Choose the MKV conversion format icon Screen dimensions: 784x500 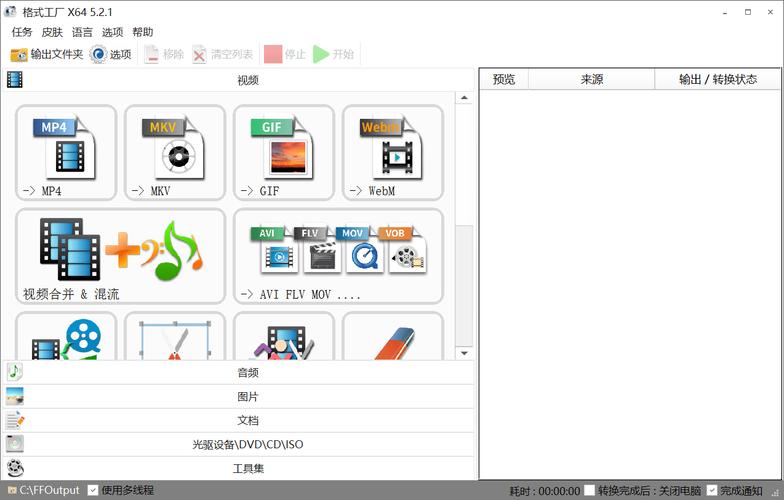tap(175, 152)
